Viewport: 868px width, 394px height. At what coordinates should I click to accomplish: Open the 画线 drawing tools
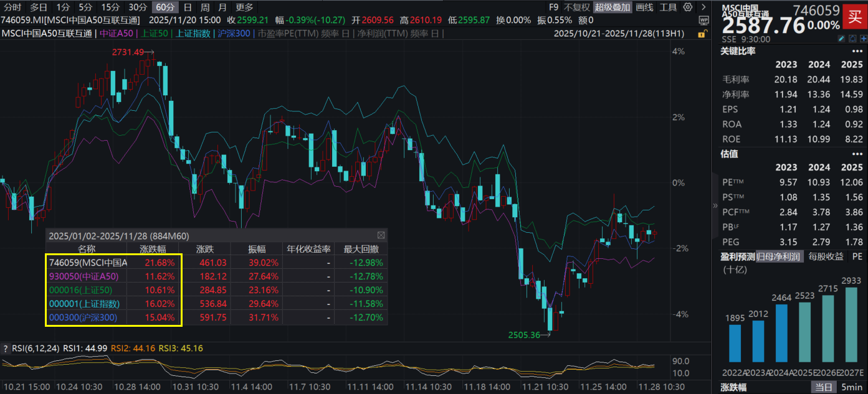[x=645, y=7]
